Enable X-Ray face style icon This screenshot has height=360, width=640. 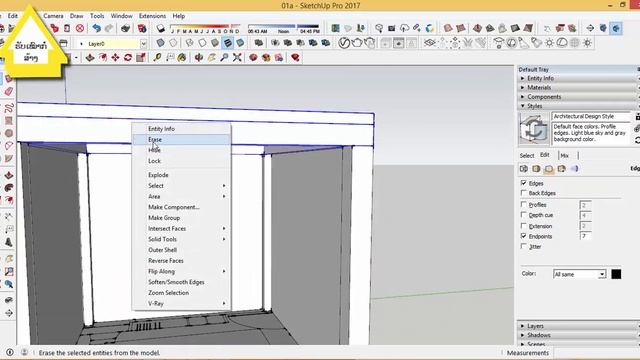point(160,42)
